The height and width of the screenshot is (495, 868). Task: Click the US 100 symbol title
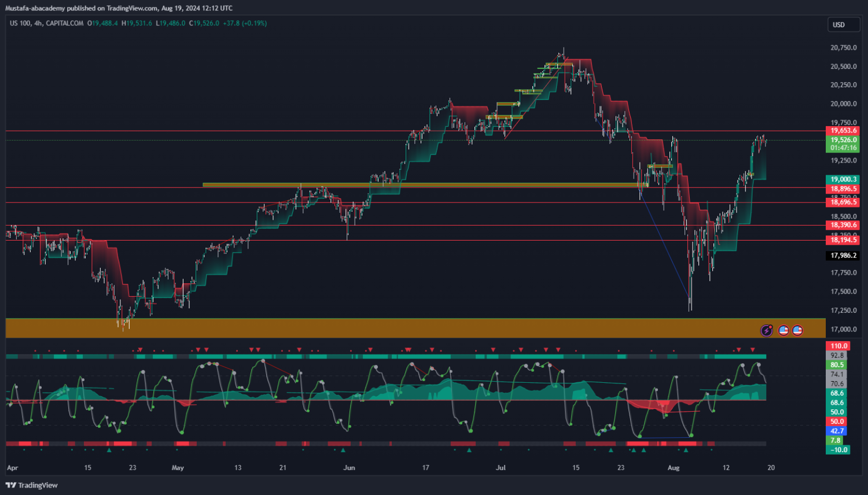tap(20, 23)
